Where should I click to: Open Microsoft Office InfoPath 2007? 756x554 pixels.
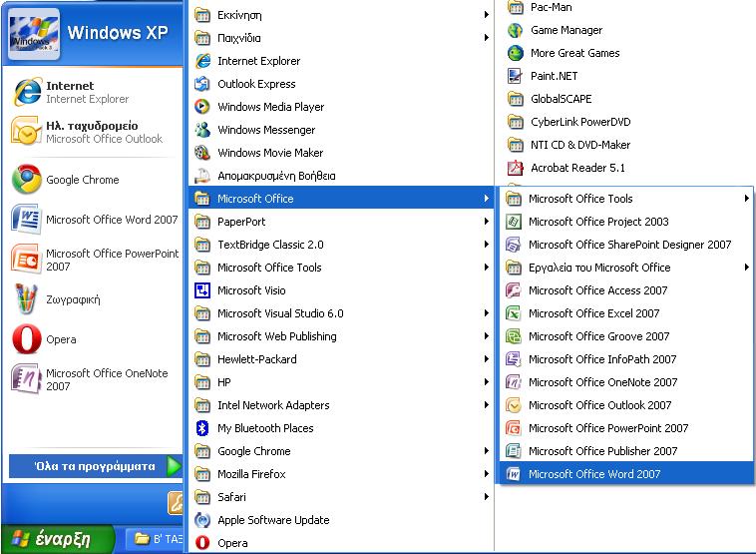[626, 359]
